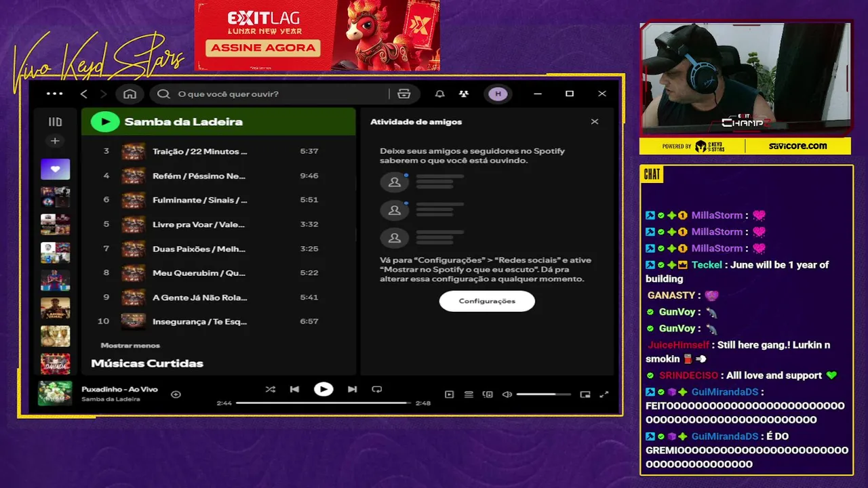Click GANASTY's name in chat
This screenshot has height=488, width=868.
671,296
